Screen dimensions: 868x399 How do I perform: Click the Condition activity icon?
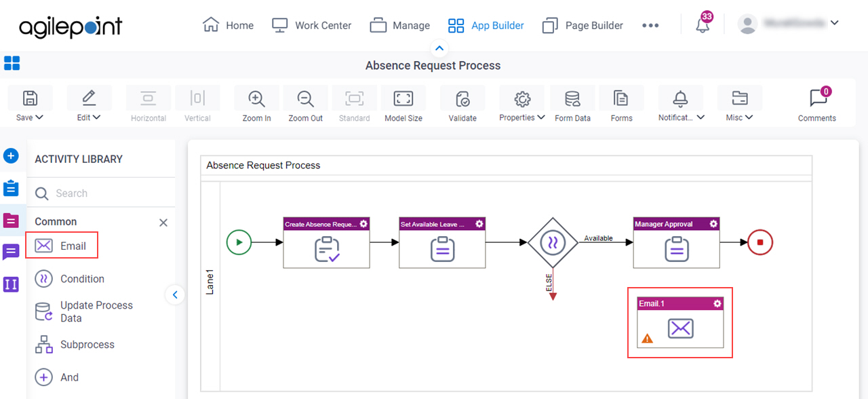tap(43, 278)
